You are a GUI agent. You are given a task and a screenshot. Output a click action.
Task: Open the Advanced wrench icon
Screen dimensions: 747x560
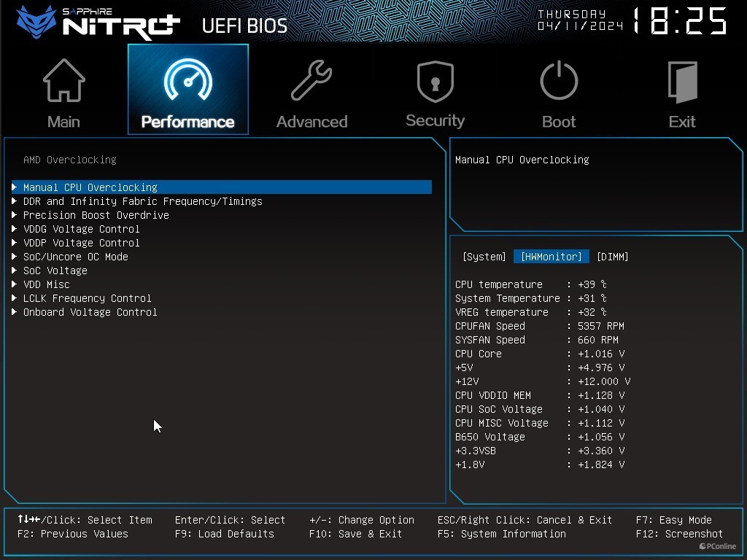311,80
